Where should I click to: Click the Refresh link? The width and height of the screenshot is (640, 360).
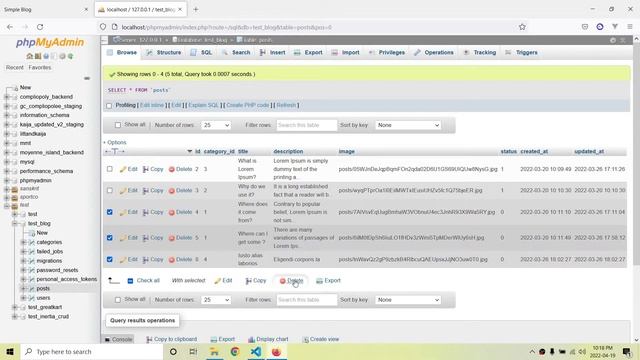(286, 105)
